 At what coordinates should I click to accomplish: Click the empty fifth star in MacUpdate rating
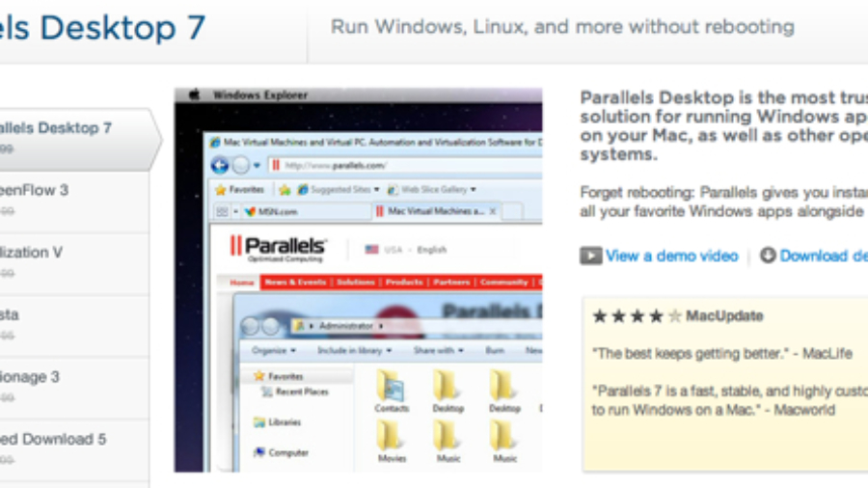(674, 316)
